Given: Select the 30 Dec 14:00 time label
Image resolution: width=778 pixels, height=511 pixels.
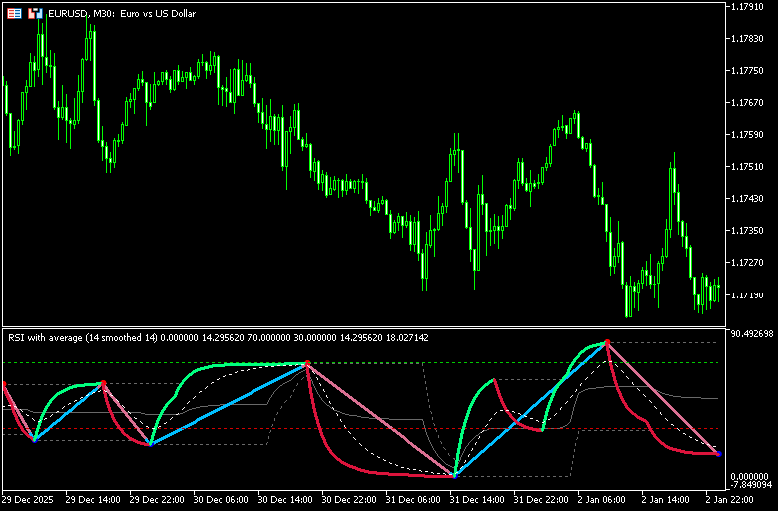Looking at the screenshot, I should tap(290, 498).
